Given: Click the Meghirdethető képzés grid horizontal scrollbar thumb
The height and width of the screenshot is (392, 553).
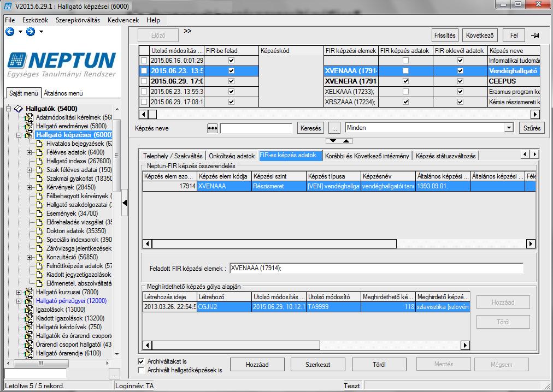Looking at the screenshot, I should [x=236, y=345].
